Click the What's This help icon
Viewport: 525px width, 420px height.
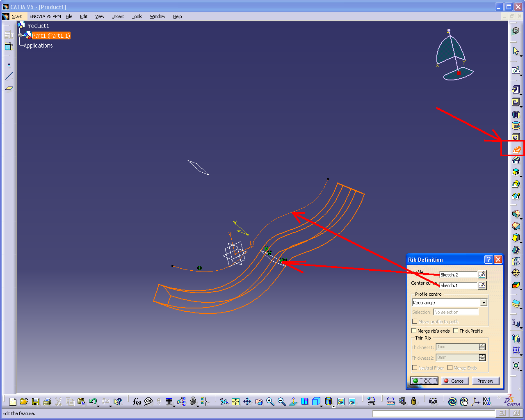(x=118, y=402)
